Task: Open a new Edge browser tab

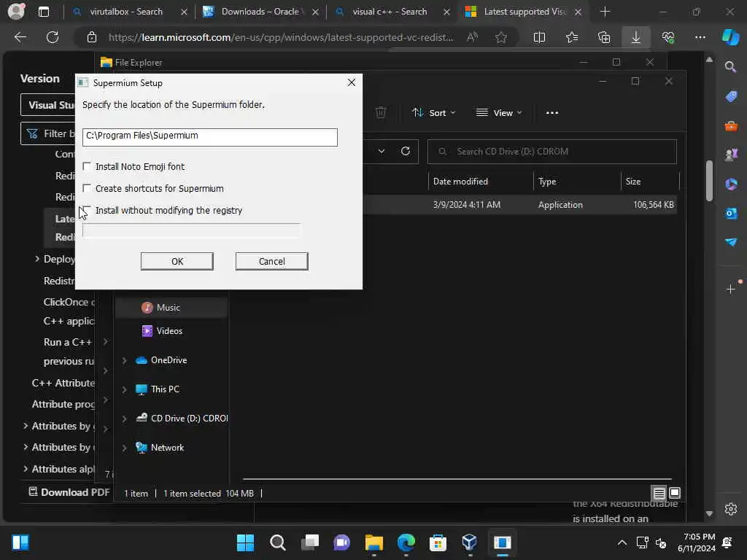Action: point(605,12)
